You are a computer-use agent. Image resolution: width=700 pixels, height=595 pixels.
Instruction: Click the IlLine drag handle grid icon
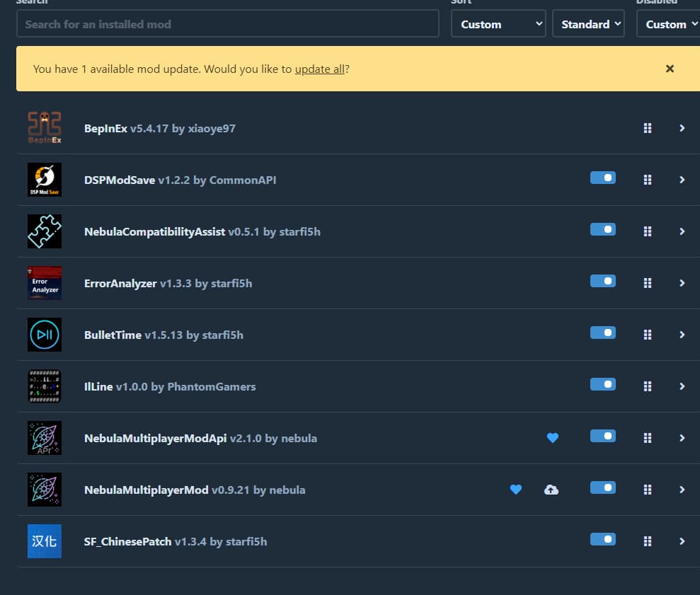pyautogui.click(x=648, y=386)
